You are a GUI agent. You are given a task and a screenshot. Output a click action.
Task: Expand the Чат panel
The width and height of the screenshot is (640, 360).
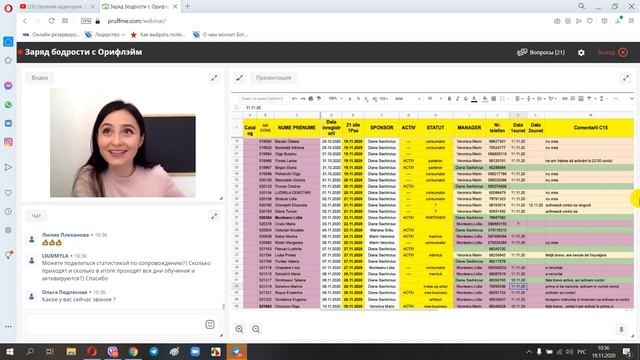point(214,216)
